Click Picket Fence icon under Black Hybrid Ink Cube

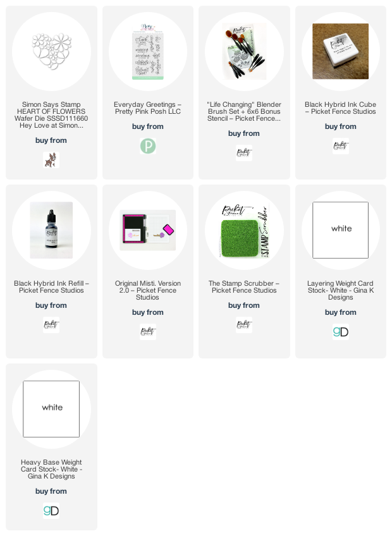coord(341,146)
